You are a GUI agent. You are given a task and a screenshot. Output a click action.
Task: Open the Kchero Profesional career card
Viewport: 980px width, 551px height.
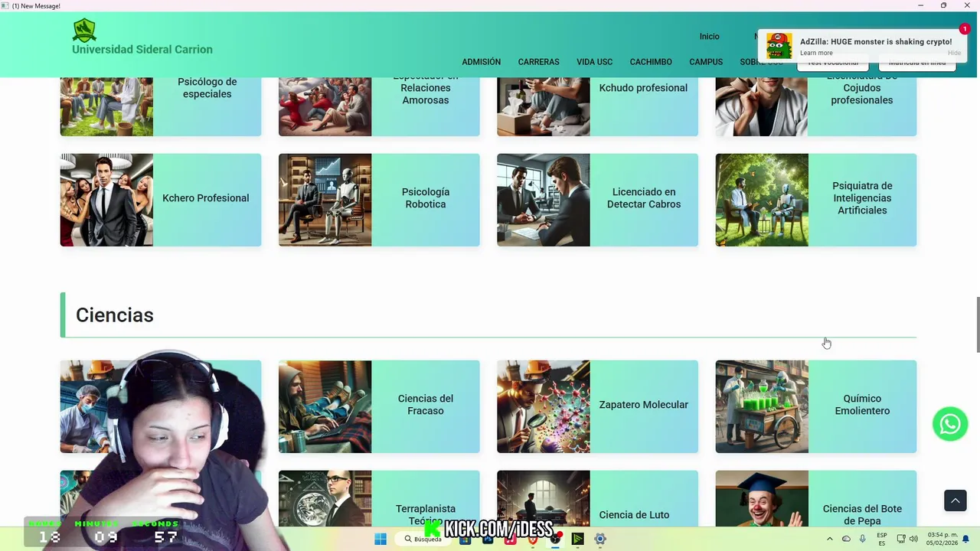161,200
